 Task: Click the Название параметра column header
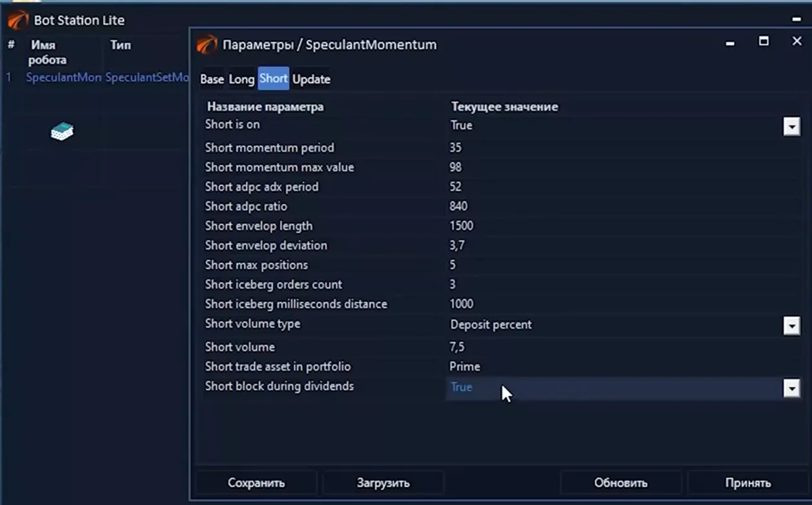265,106
